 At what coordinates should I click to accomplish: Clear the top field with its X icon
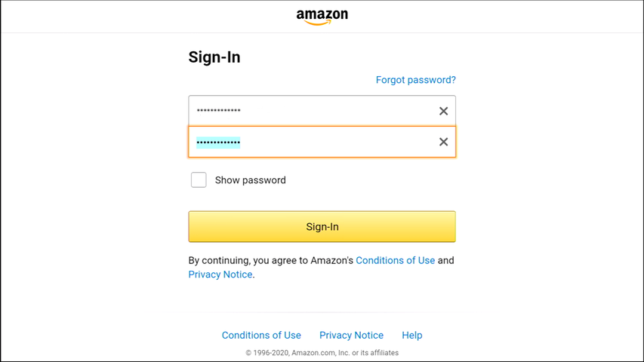tap(443, 111)
